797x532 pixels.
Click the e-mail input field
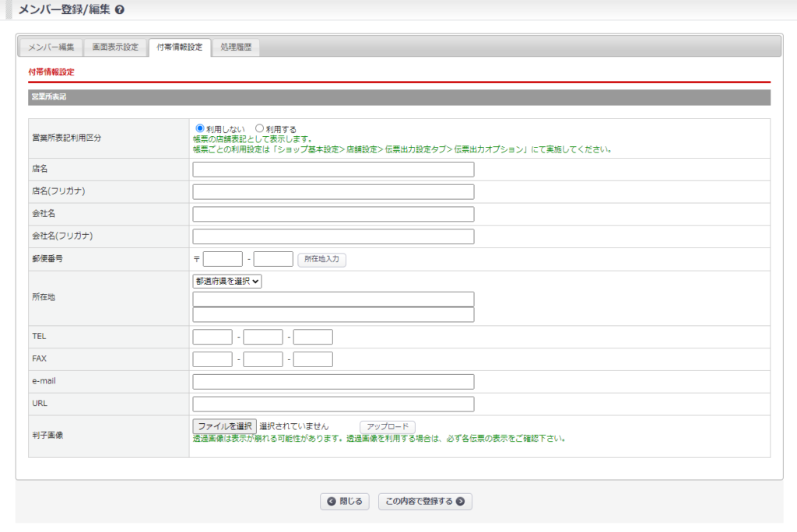[333, 382]
